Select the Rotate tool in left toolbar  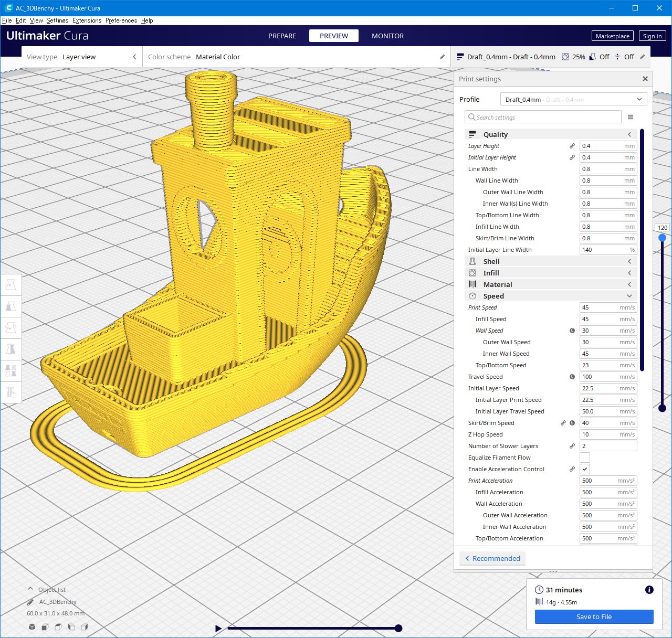click(10, 328)
